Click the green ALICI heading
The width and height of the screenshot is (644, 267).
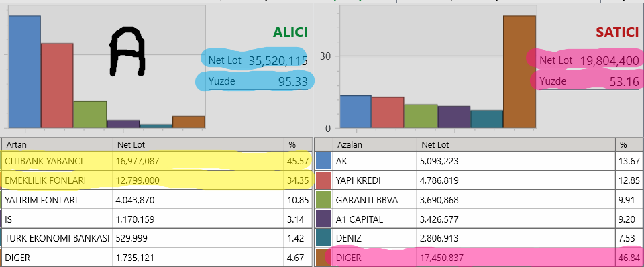click(290, 32)
